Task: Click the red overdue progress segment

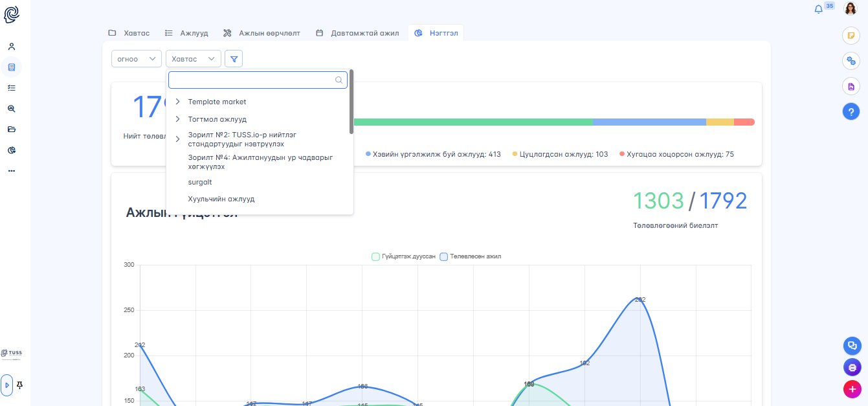Action: 744,122
